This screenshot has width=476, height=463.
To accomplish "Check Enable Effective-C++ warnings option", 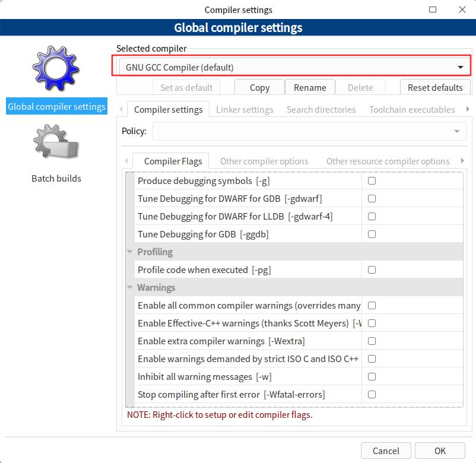I will 372,324.
